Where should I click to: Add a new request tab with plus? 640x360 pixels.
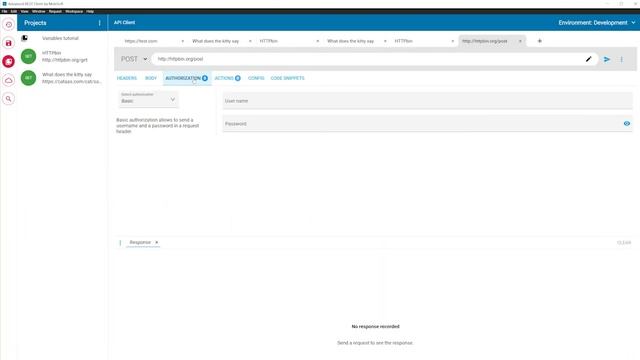coord(540,41)
